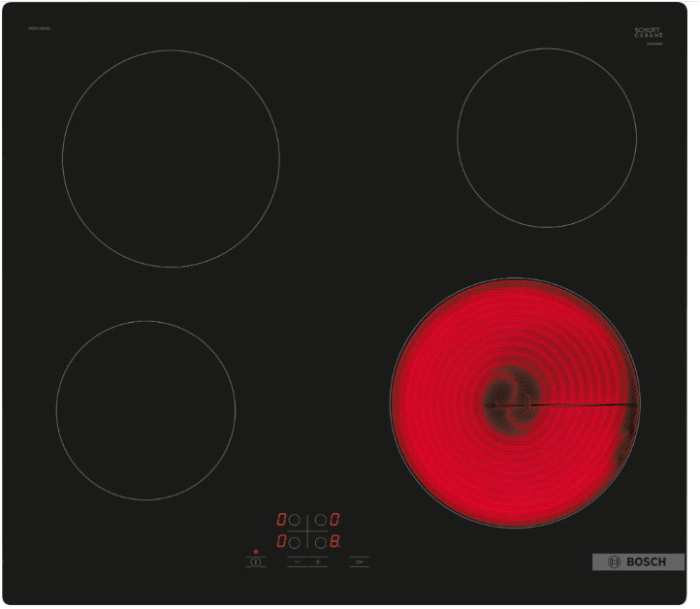Click the large rear-left cooking zone
This screenshot has width=700, height=609.
coord(171,158)
